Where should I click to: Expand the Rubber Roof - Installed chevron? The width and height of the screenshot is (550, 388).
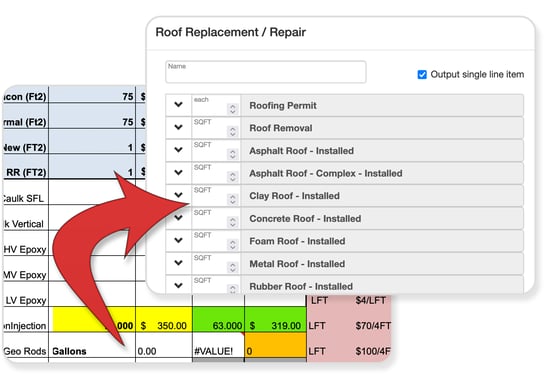tap(179, 286)
